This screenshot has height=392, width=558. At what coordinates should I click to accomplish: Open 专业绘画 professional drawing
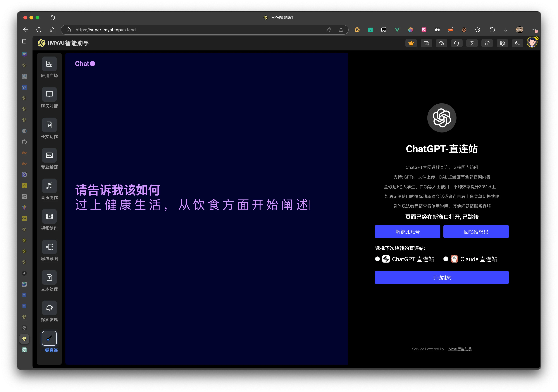[49, 159]
